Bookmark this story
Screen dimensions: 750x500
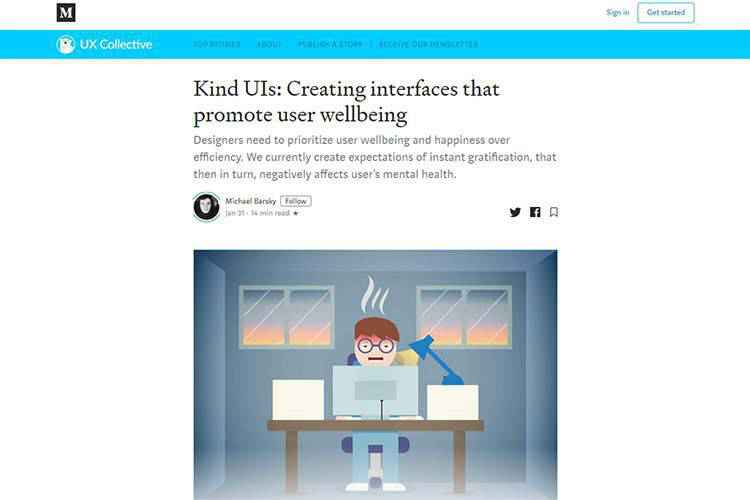(x=554, y=212)
